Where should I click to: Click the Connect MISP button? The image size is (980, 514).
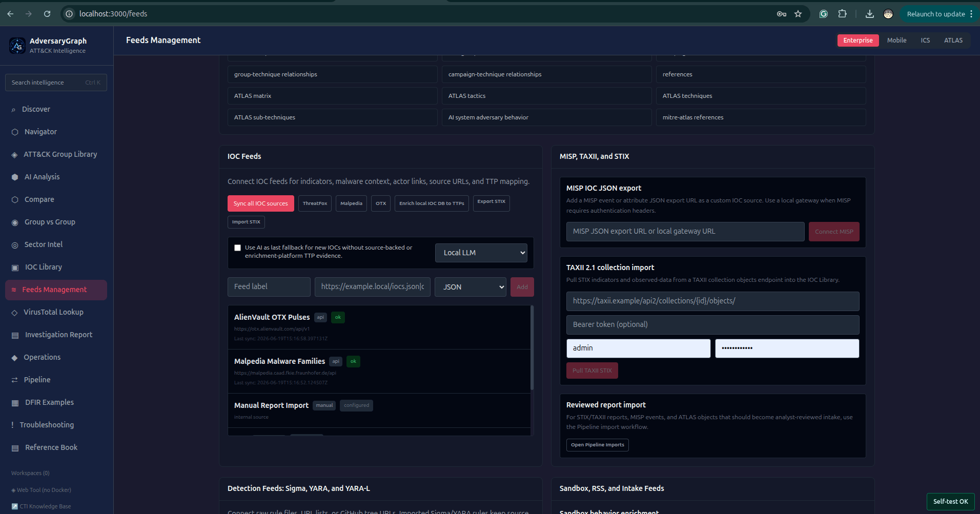[834, 232]
